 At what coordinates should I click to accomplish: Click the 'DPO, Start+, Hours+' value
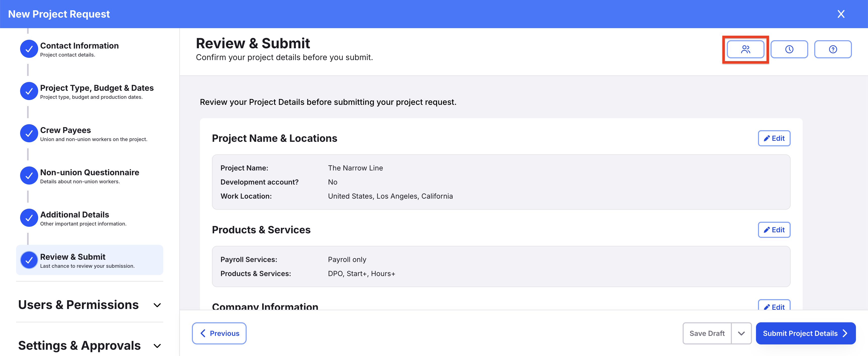(x=362, y=274)
